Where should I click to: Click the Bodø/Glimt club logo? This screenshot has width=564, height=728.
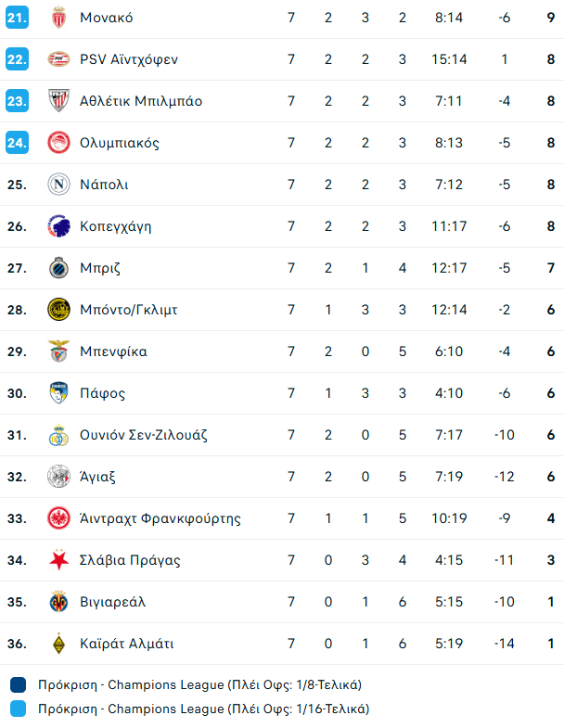[x=58, y=310]
